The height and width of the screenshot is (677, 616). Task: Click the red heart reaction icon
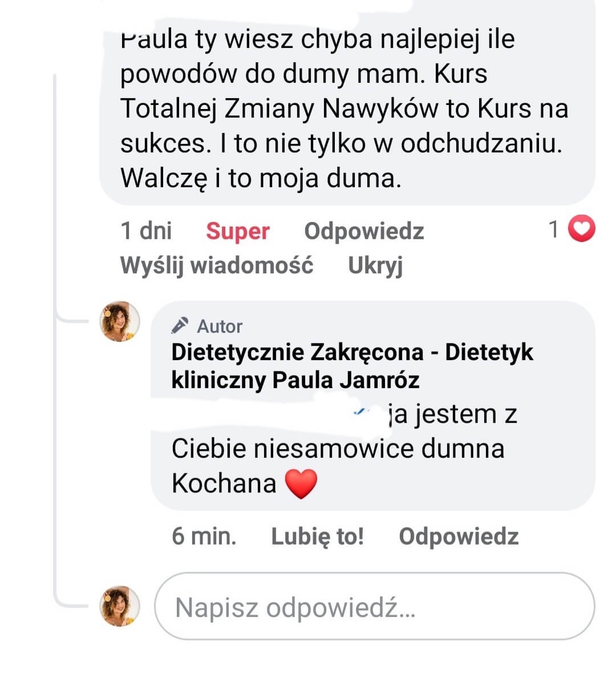pyautogui.click(x=582, y=229)
